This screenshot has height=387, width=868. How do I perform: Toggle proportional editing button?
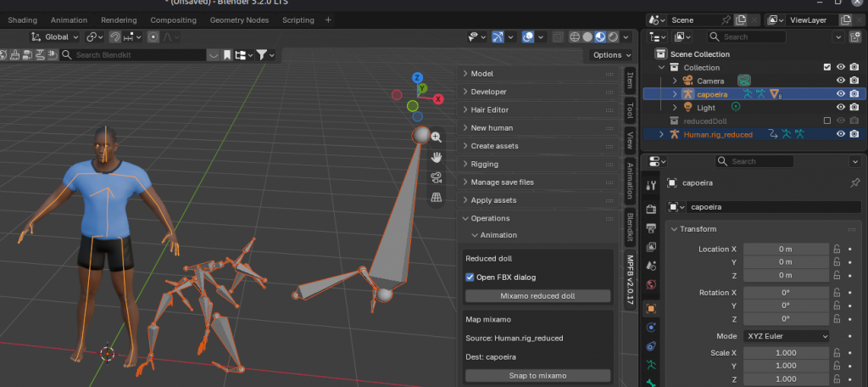click(153, 37)
